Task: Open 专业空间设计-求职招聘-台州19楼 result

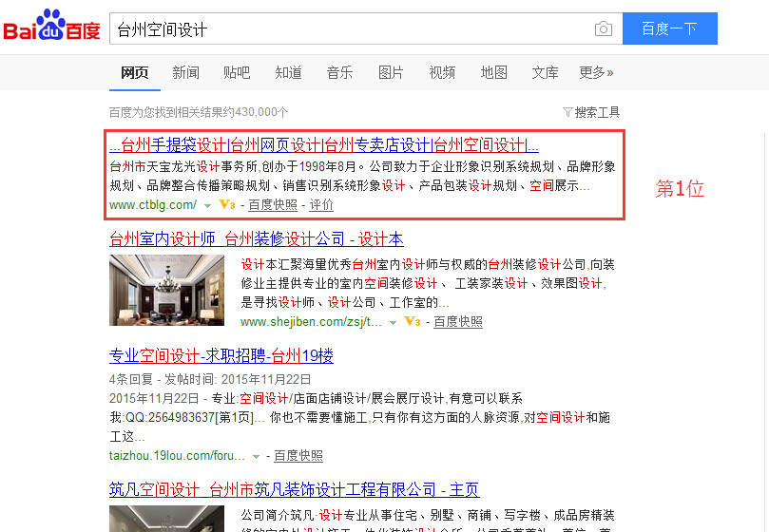Action: point(221,355)
